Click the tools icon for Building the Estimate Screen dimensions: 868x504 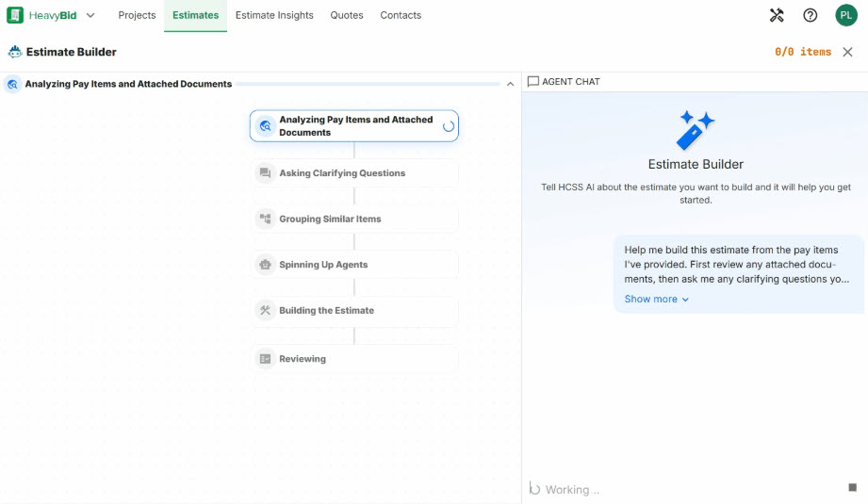(x=265, y=310)
